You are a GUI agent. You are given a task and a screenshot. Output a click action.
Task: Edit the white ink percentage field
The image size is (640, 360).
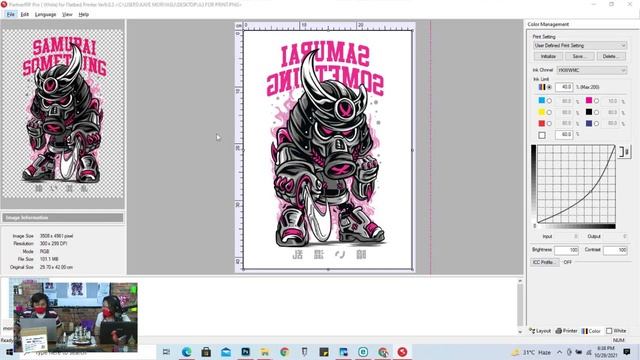(564, 134)
